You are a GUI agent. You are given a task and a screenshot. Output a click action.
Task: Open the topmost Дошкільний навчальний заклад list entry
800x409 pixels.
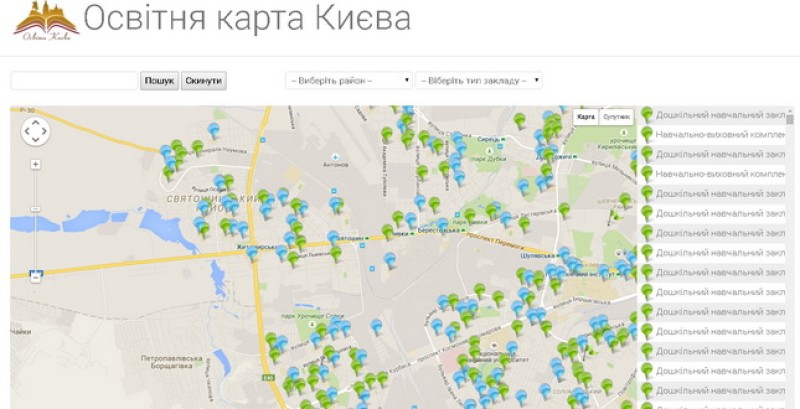[x=713, y=115]
